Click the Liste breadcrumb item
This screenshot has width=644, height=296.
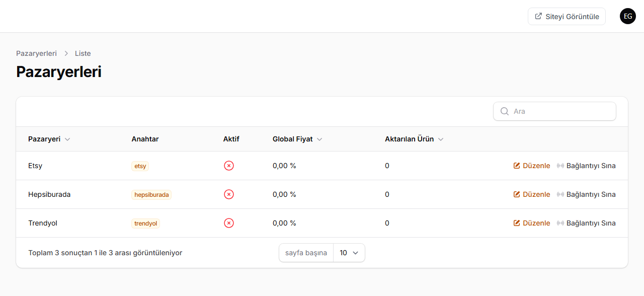tap(83, 53)
